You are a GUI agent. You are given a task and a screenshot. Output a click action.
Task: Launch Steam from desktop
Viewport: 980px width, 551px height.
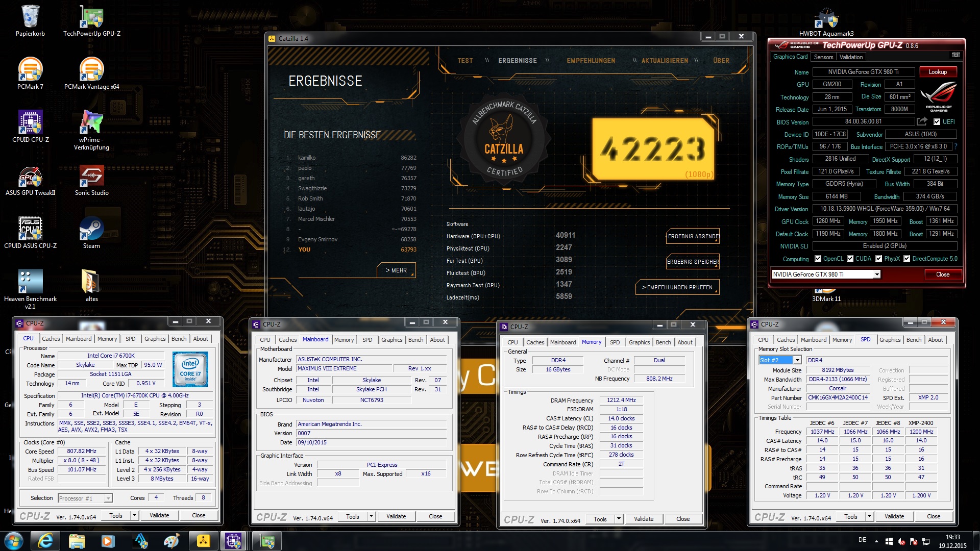92,232
